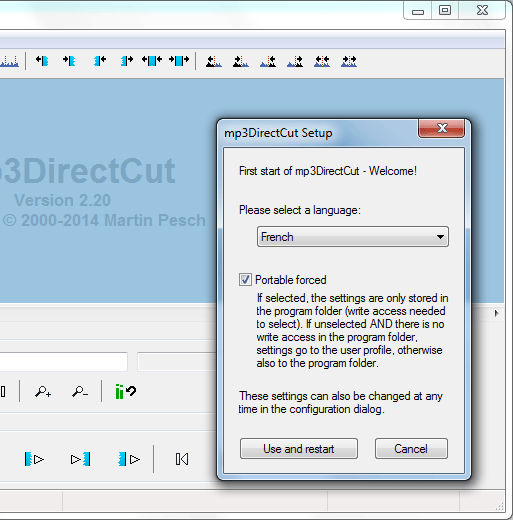This screenshot has width=513, height=520.
Task: Cancel the mp3DirectCut Setup dialog
Action: [411, 449]
